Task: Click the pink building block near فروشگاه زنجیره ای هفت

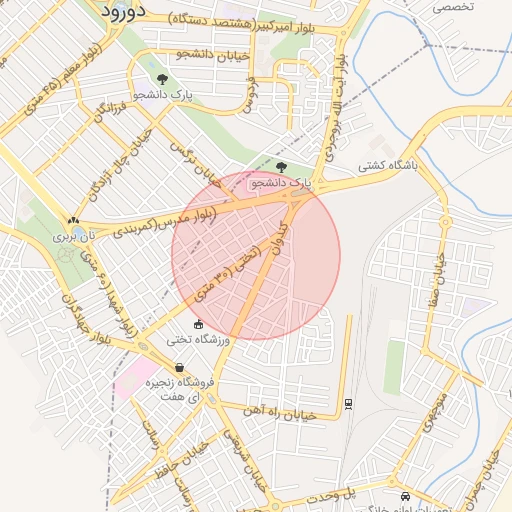Action: tap(136, 377)
